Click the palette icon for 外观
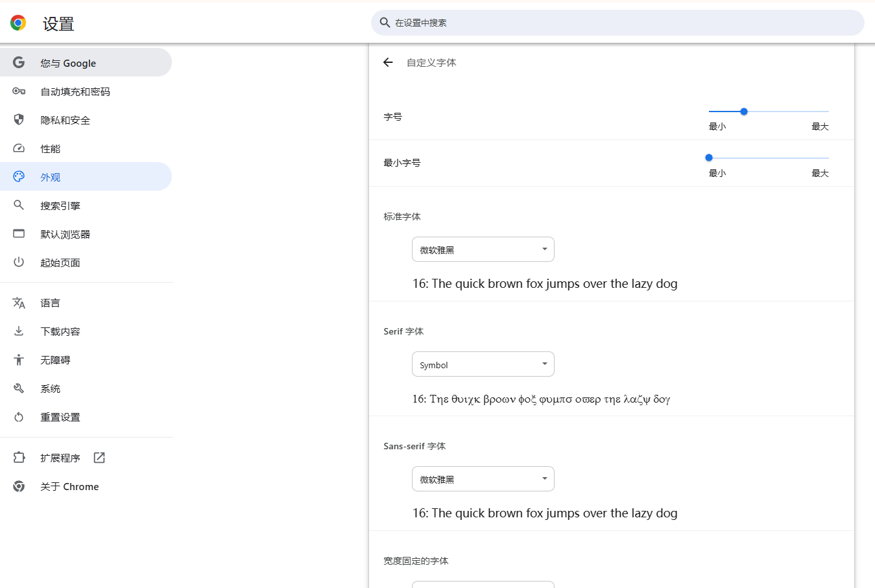Viewport: 875px width, 588px height. (19, 176)
